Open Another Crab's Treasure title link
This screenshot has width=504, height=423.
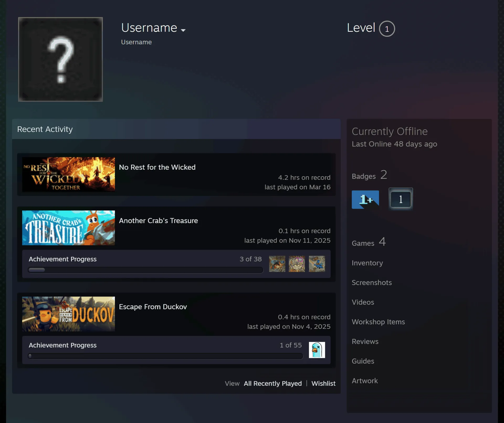pos(158,221)
